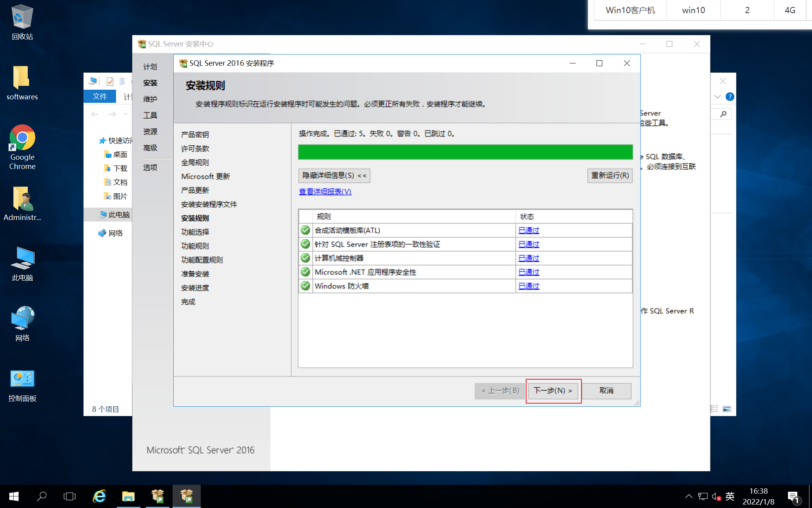Screen dimensions: 812x508
Task: Click the Windows 防火墙 passed check icon
Action: point(305,286)
